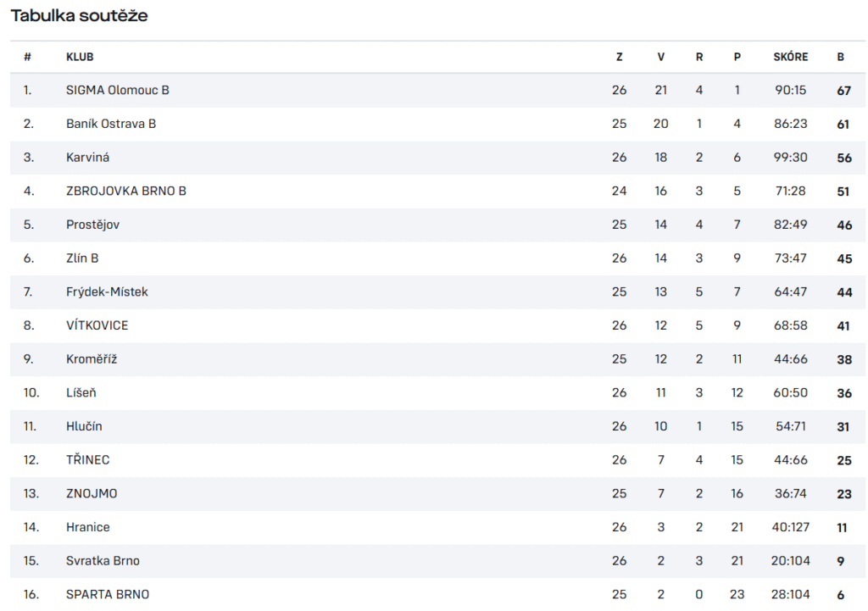Open ZBROJOVKA BRNO B in the table
This screenshot has height=611, width=868.
pos(126,191)
